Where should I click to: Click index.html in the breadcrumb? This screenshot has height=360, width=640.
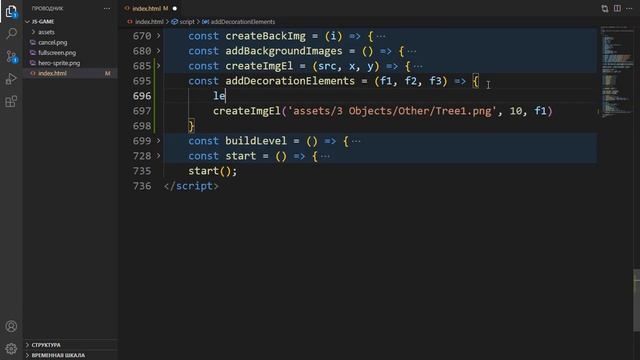click(x=149, y=22)
